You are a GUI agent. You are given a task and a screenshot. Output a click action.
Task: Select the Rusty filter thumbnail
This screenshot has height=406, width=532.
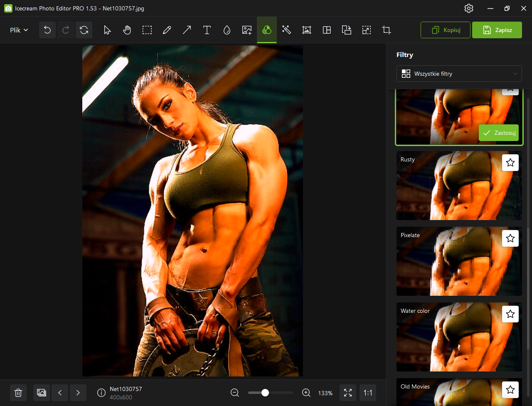(459, 186)
